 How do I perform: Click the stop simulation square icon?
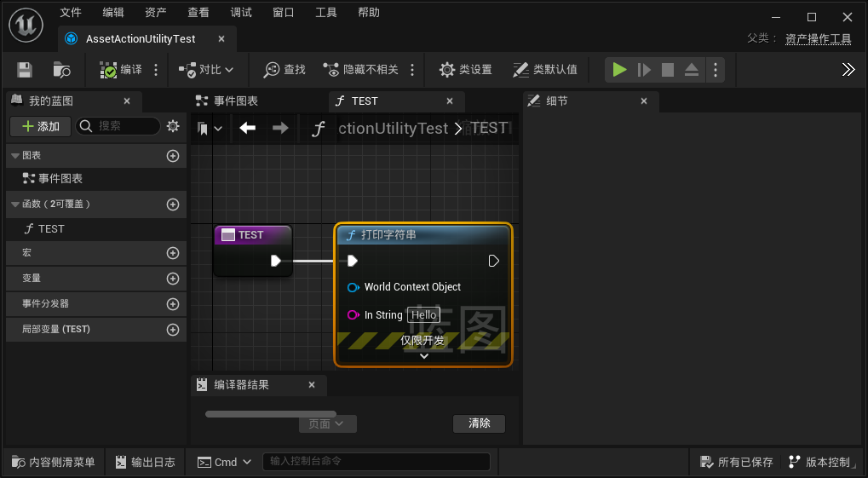click(668, 70)
